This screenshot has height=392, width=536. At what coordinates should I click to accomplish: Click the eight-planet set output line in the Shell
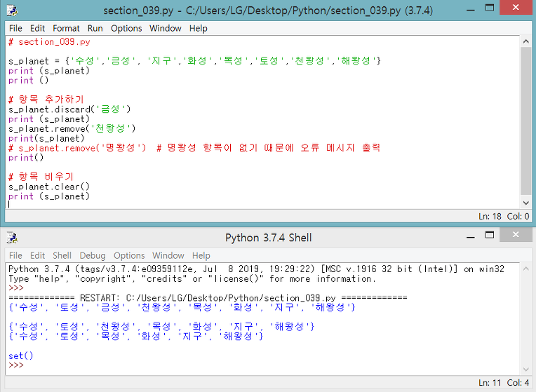[x=182, y=307]
